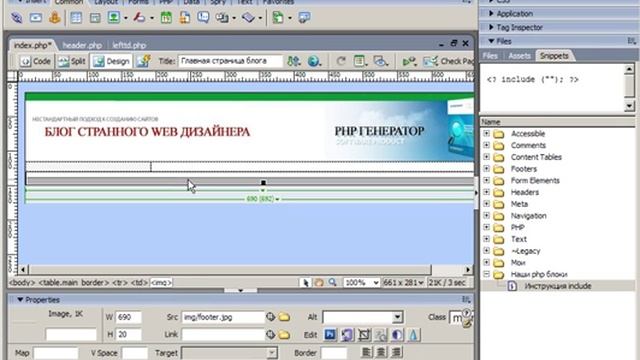
Task: Click the Templates insert icon
Action: coord(278,18)
